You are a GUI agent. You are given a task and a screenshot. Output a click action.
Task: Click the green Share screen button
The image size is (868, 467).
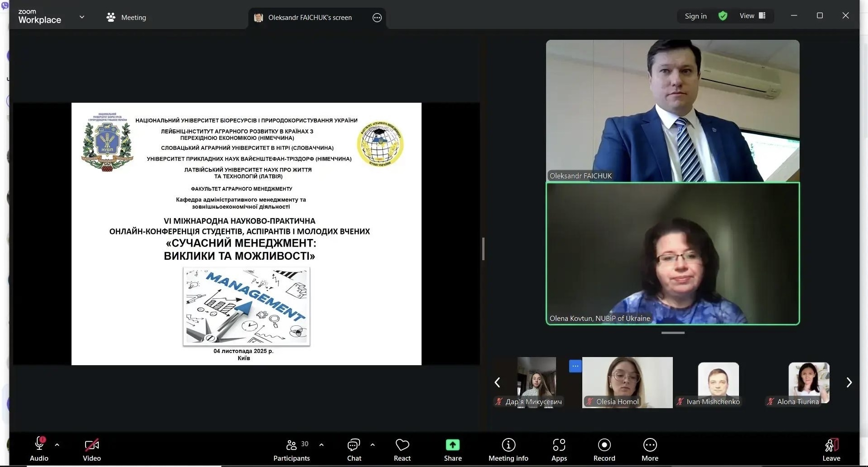point(453,449)
